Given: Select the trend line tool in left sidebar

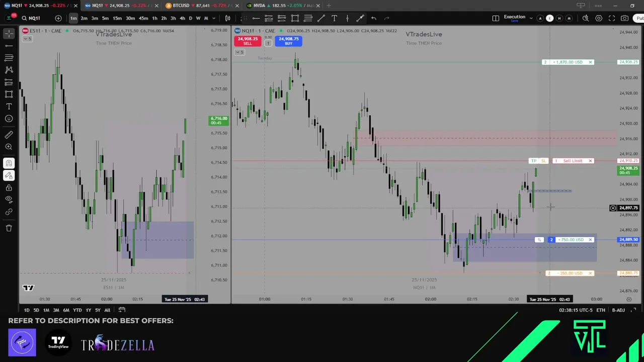Looking at the screenshot, I should point(9,46).
